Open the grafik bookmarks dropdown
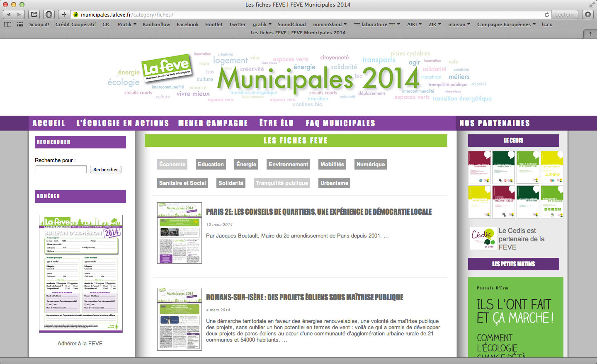The width and height of the screenshot is (597, 364). pyautogui.click(x=262, y=24)
